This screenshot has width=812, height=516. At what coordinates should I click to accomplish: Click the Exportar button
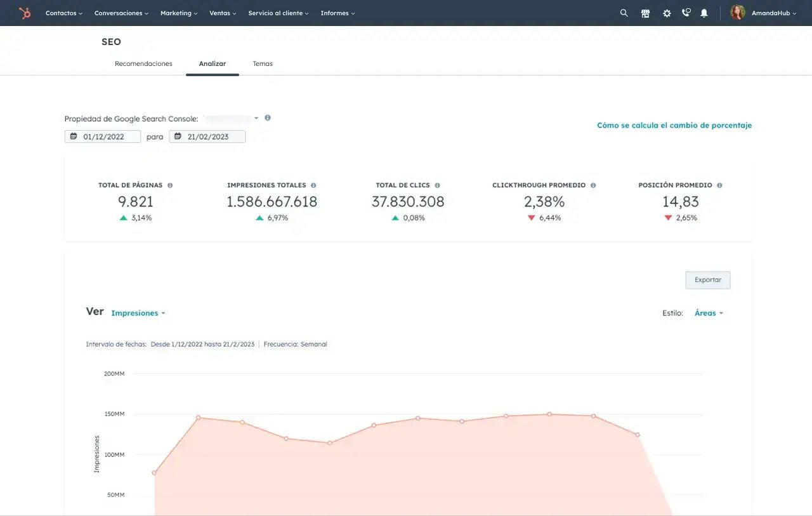pos(707,279)
